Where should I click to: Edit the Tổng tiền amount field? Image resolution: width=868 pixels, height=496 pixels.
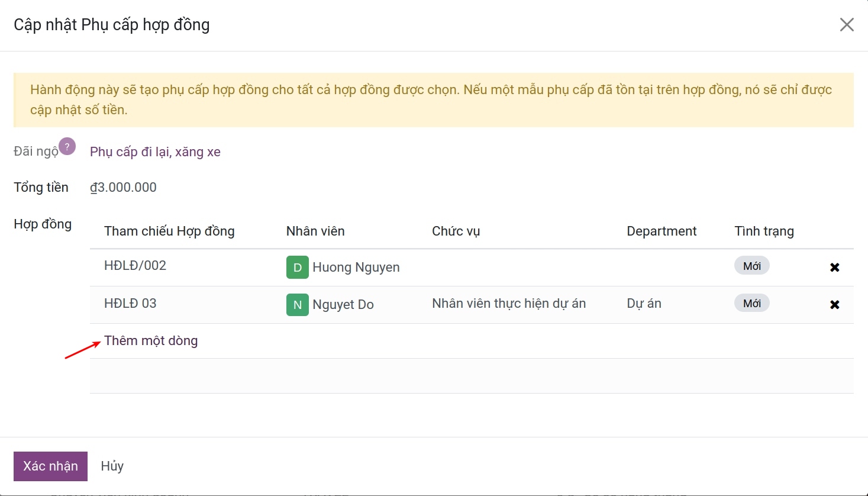pyautogui.click(x=124, y=188)
